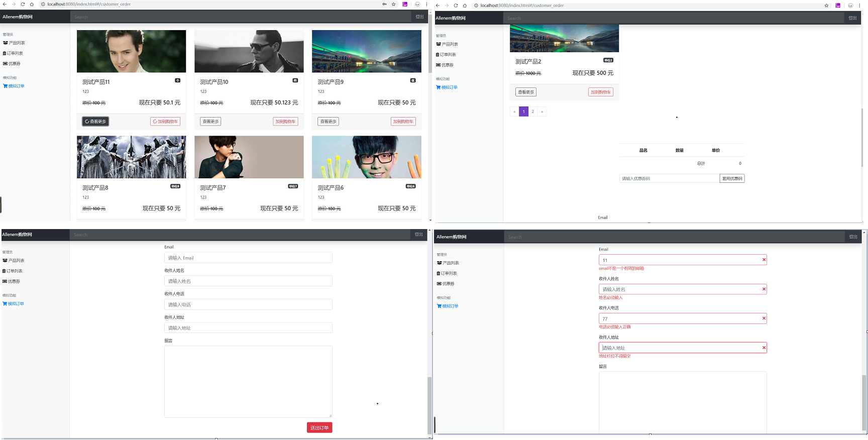Open Chrome menu dots in top-right browser
The image size is (868, 440).
[859, 6]
